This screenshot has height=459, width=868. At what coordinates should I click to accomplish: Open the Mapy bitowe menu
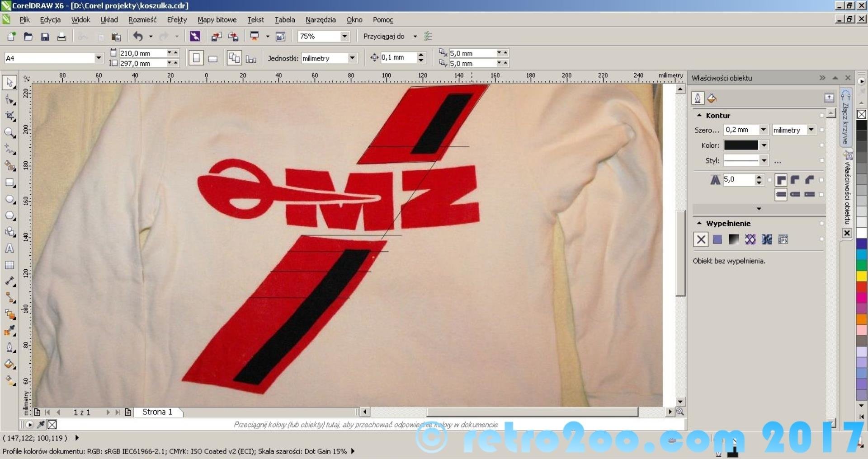click(217, 20)
